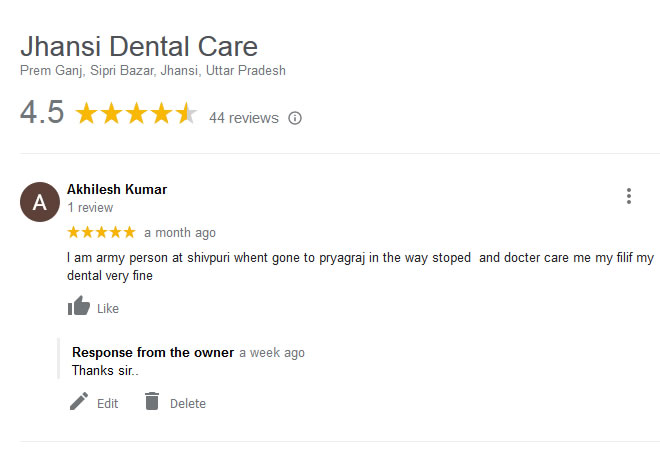This screenshot has width=660, height=461.
Task: Click the overall 4.5 star rating bar
Action: [x=136, y=113]
